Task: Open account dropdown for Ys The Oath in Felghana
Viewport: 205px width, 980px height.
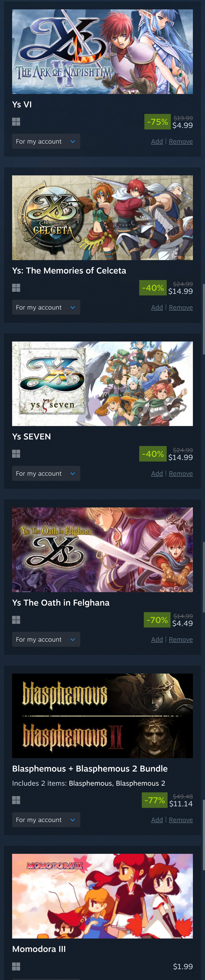Action: click(46, 640)
